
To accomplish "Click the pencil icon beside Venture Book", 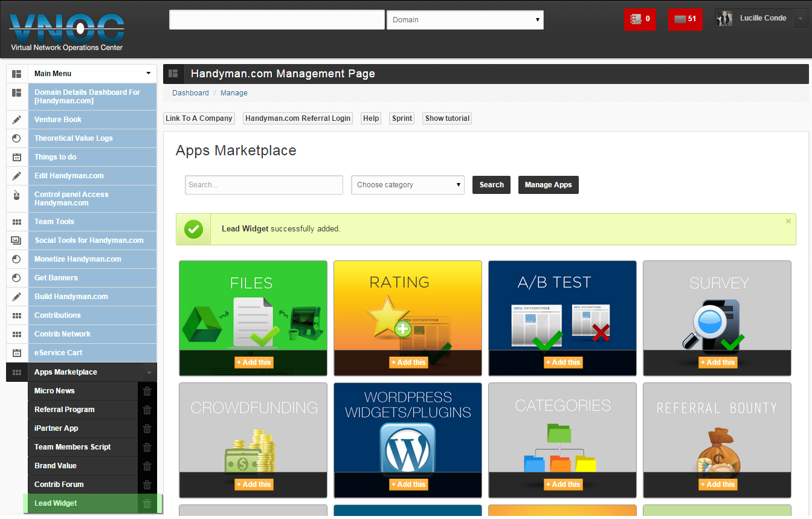I will click(x=17, y=120).
